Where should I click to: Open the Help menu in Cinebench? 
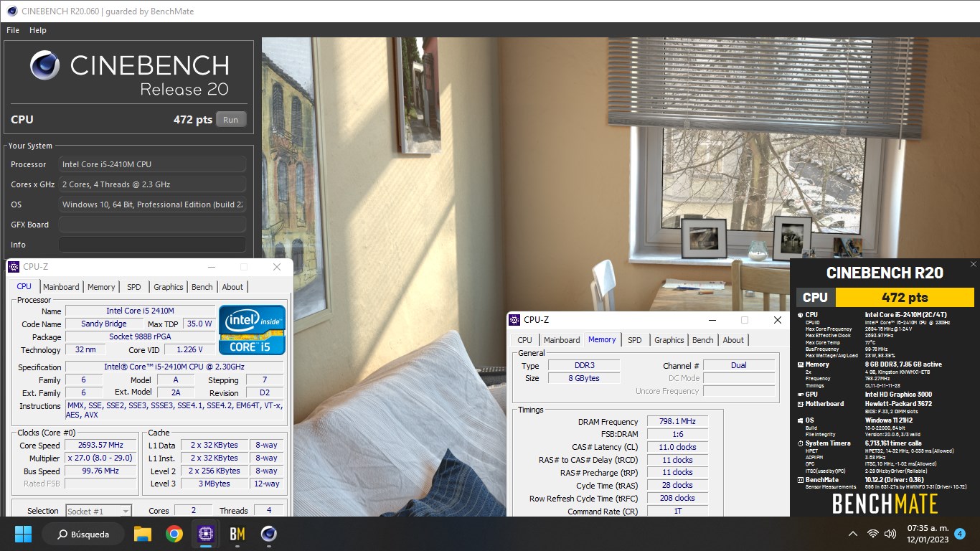(x=38, y=30)
